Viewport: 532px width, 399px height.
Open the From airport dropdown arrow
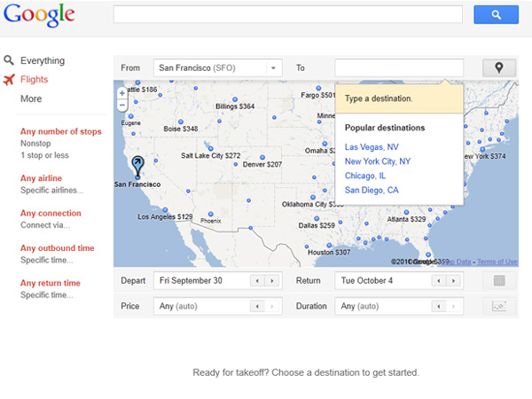tap(273, 67)
